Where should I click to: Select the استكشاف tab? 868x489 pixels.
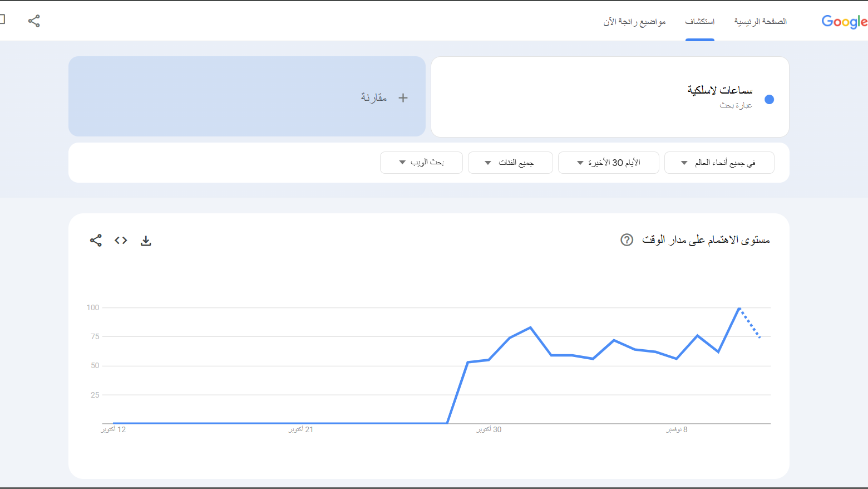click(700, 22)
